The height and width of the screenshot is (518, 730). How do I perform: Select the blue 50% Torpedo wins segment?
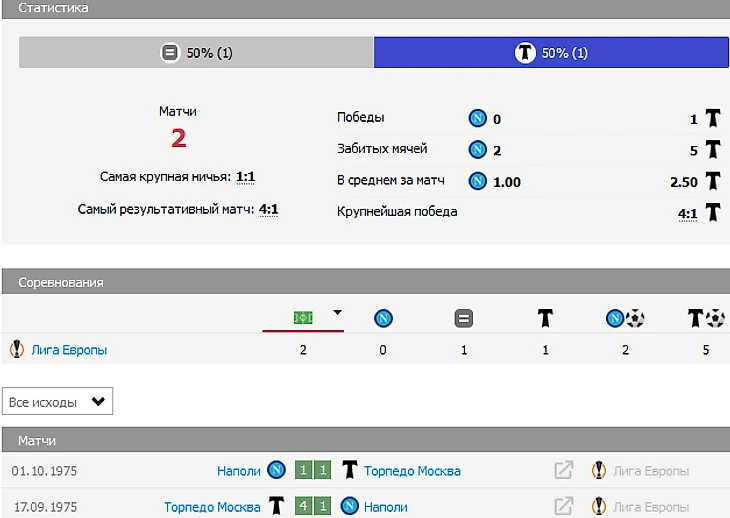551,53
